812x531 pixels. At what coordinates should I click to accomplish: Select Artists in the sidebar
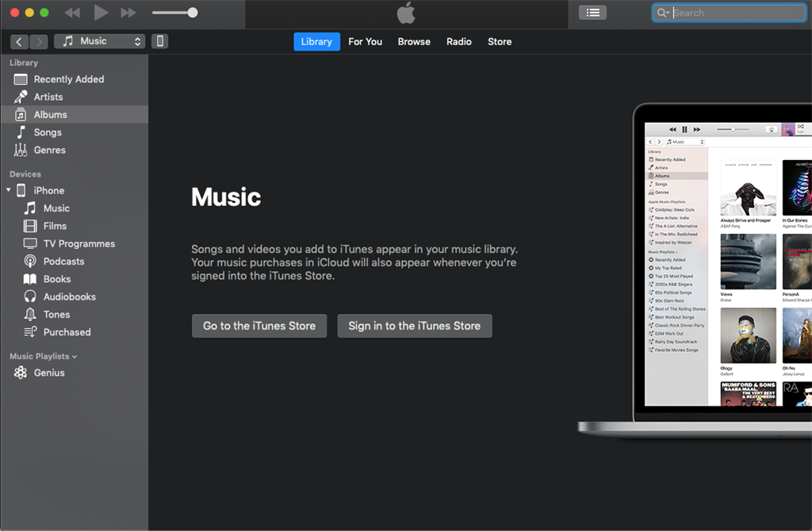[75, 97]
